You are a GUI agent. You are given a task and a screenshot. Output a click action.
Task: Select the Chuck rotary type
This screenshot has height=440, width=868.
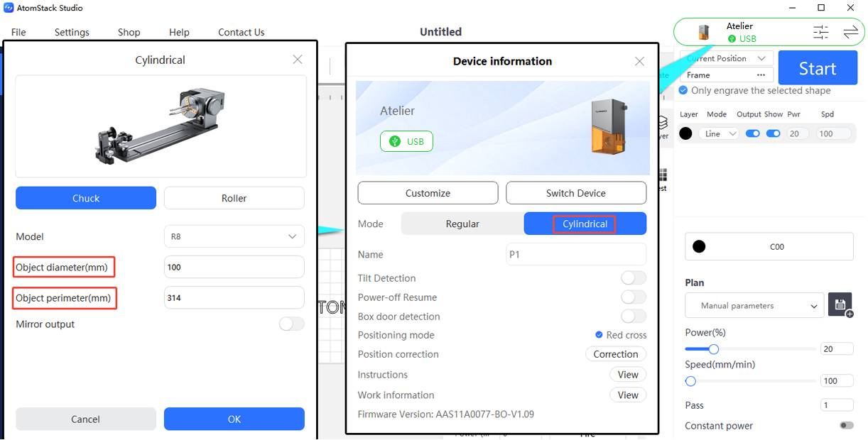(x=86, y=198)
